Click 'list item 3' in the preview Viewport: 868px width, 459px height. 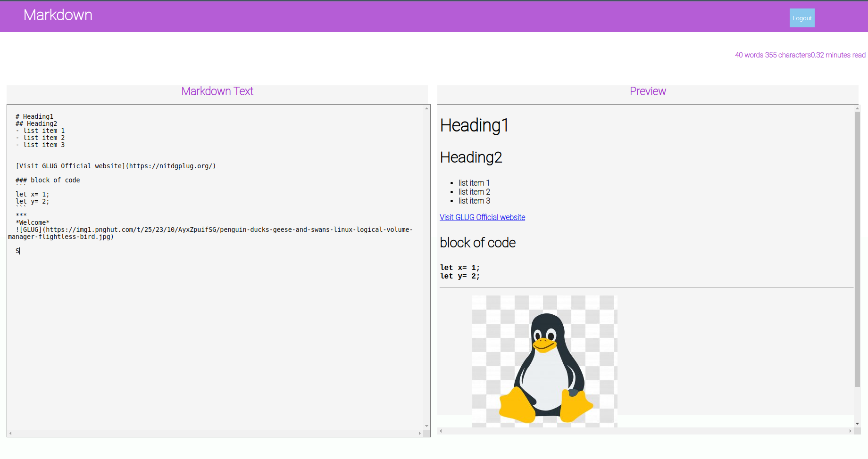[x=474, y=201]
